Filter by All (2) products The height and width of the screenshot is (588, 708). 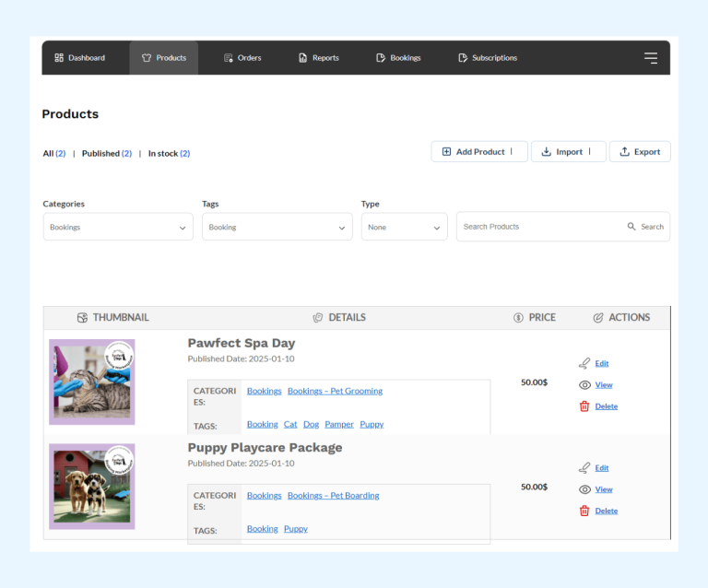point(54,153)
